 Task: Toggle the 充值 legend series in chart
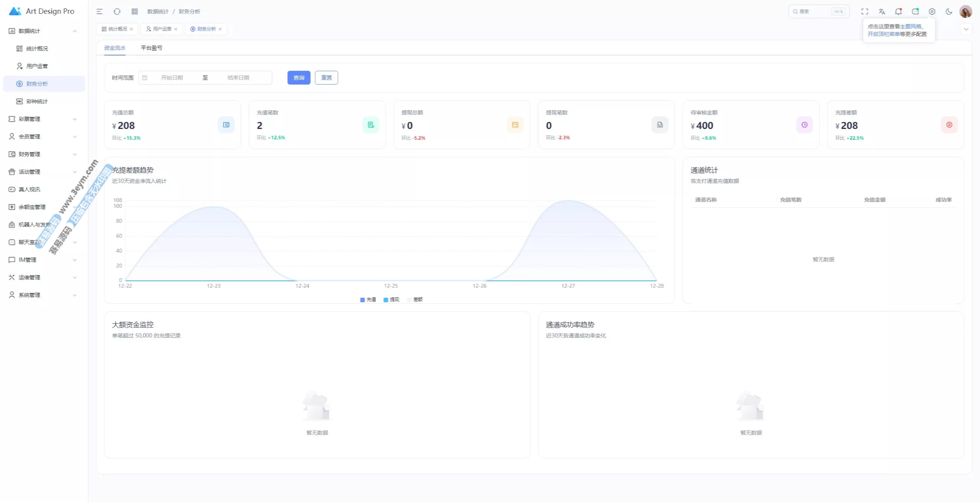(x=368, y=300)
